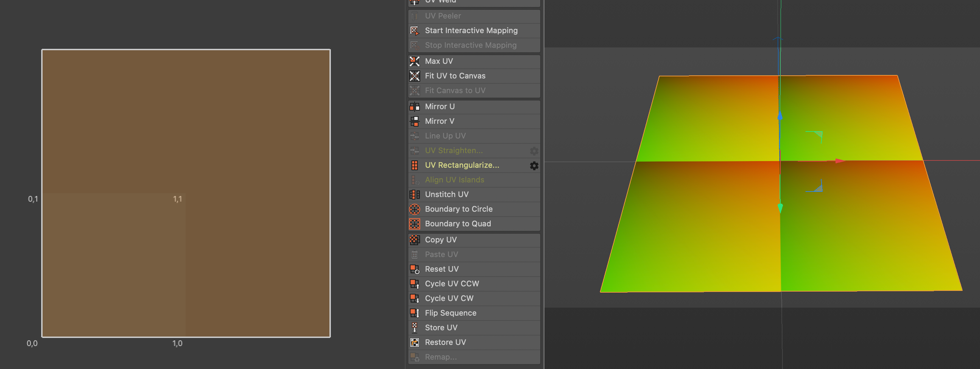Apply Cycle UV CW
The height and width of the screenshot is (369, 980).
(x=449, y=298)
